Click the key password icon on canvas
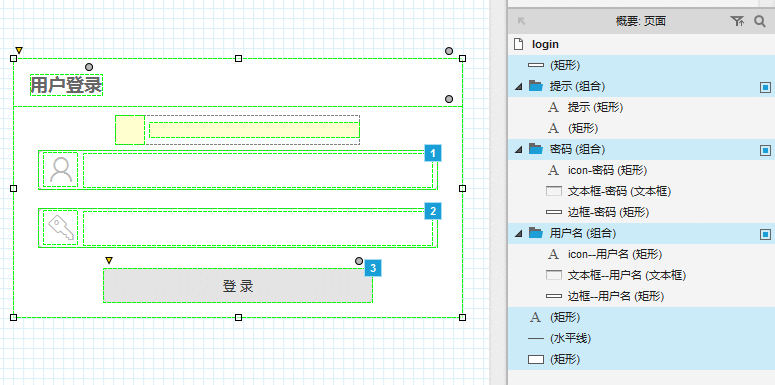 click(x=61, y=227)
